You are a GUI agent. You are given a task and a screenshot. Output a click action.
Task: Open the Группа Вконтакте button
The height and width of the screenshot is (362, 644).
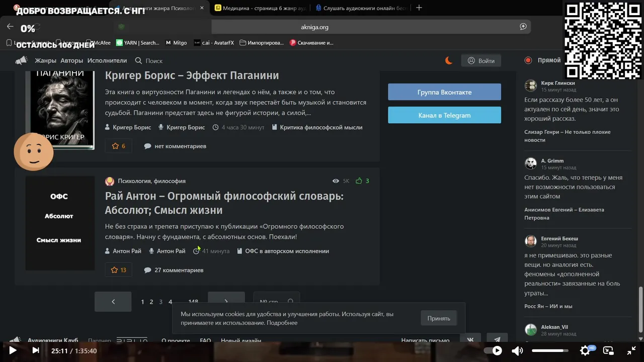click(x=444, y=92)
